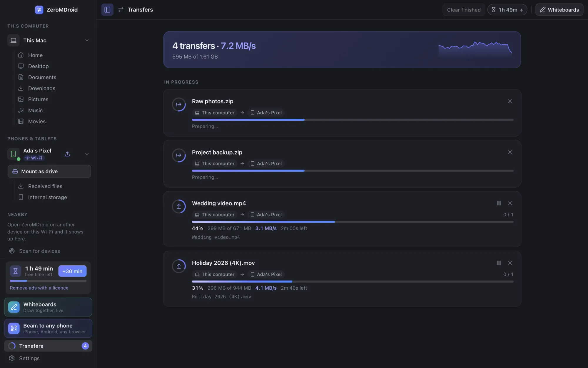Screen dimensions: 588x368
Task: Pause the Wedding video.mp4 transfer
Action: (x=499, y=203)
